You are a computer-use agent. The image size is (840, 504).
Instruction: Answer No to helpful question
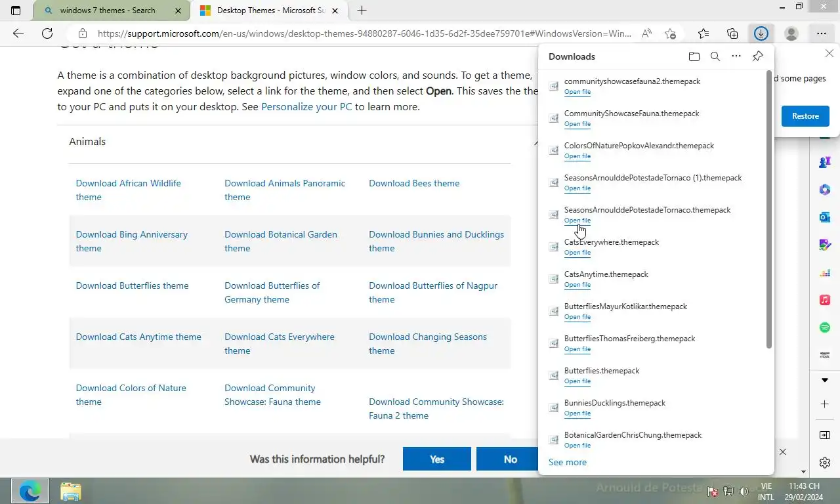coord(510,459)
